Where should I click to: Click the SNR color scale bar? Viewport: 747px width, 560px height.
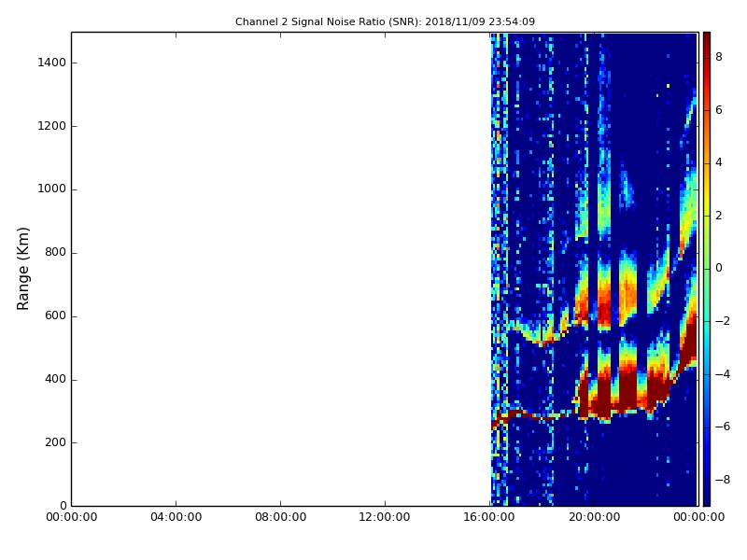pos(707,269)
